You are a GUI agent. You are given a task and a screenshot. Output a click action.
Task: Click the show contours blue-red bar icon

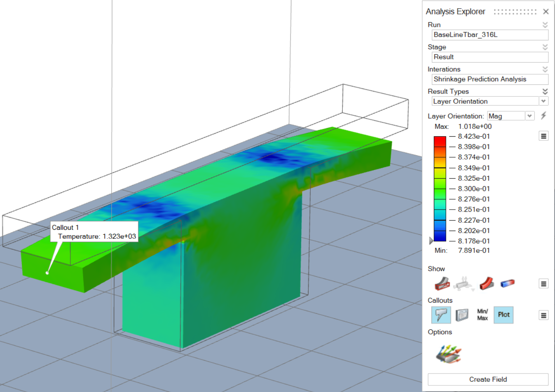pos(508,283)
